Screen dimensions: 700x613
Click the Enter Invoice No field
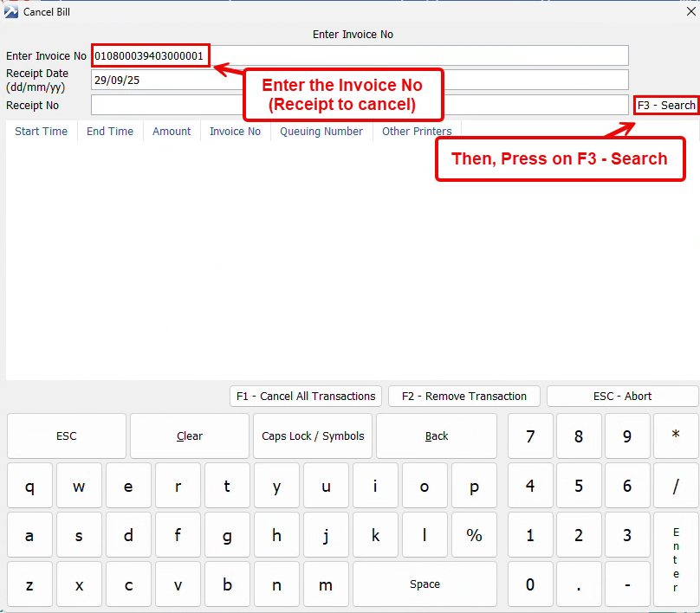coord(359,55)
